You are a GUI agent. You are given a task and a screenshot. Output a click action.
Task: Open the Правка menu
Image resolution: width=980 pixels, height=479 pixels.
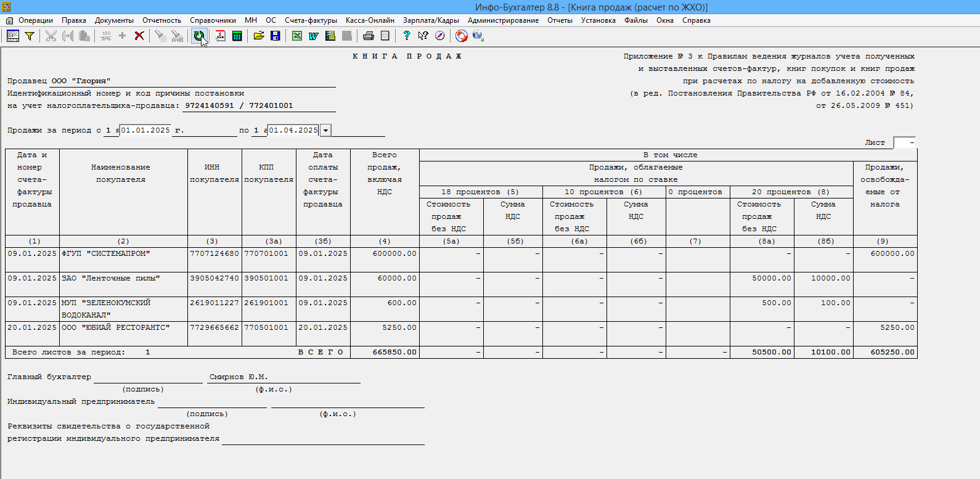point(74,20)
